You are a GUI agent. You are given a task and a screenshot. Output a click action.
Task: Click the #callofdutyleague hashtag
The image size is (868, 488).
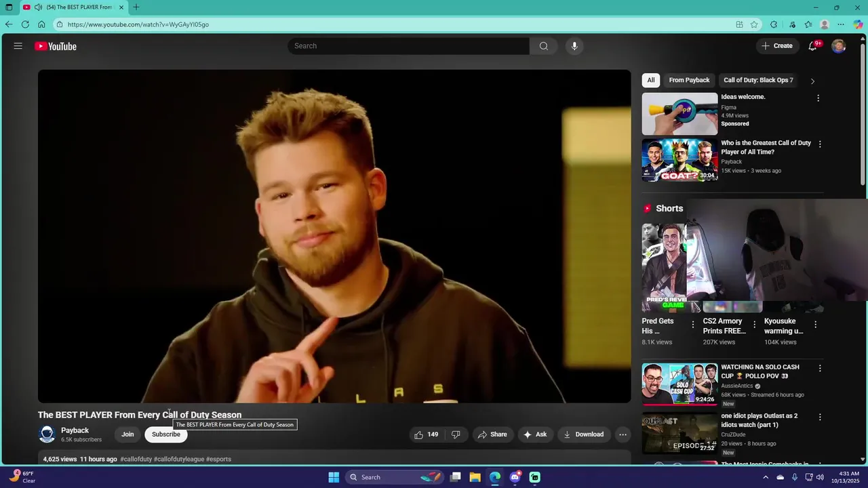[179, 459]
